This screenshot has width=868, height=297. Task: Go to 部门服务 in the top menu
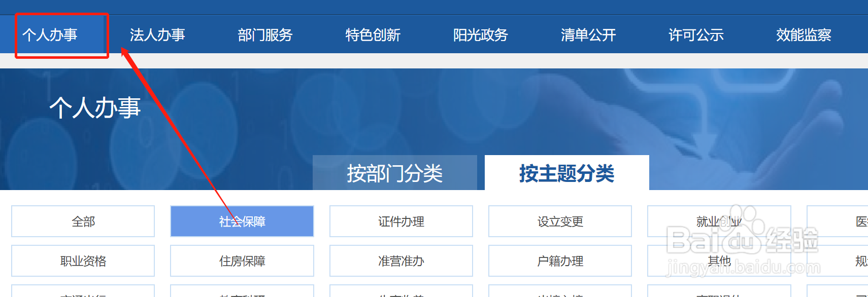pos(265,35)
